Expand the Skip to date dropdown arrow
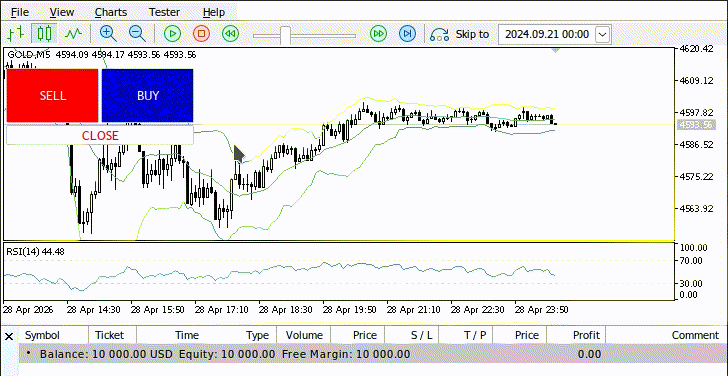The width and height of the screenshot is (728, 376). [603, 34]
